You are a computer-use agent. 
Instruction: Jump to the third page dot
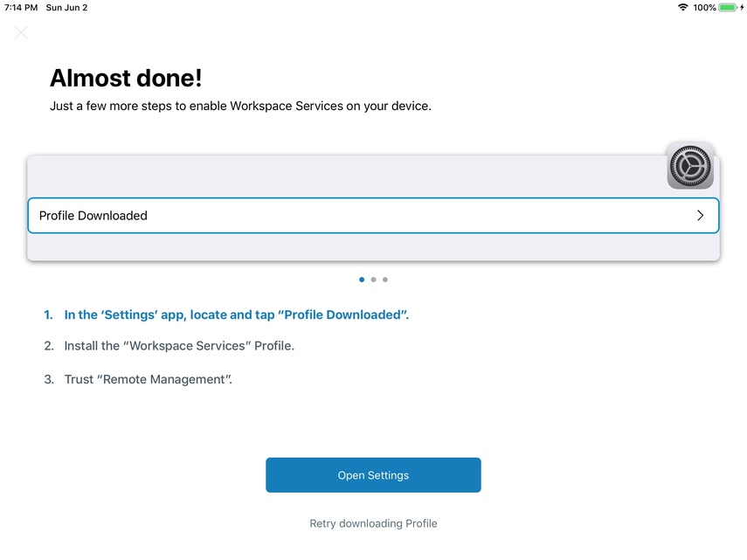point(385,280)
